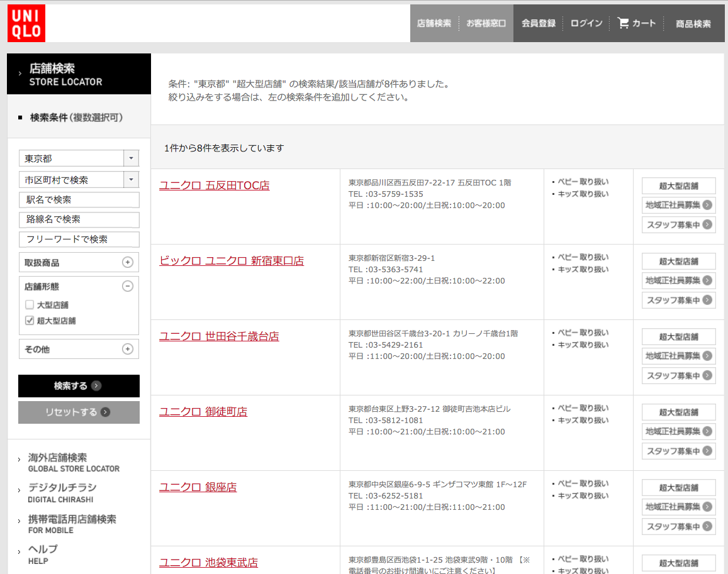728x574 pixels.
Task: Click 地域正社員募集 for 世田谷千歳台店
Action: point(679,356)
